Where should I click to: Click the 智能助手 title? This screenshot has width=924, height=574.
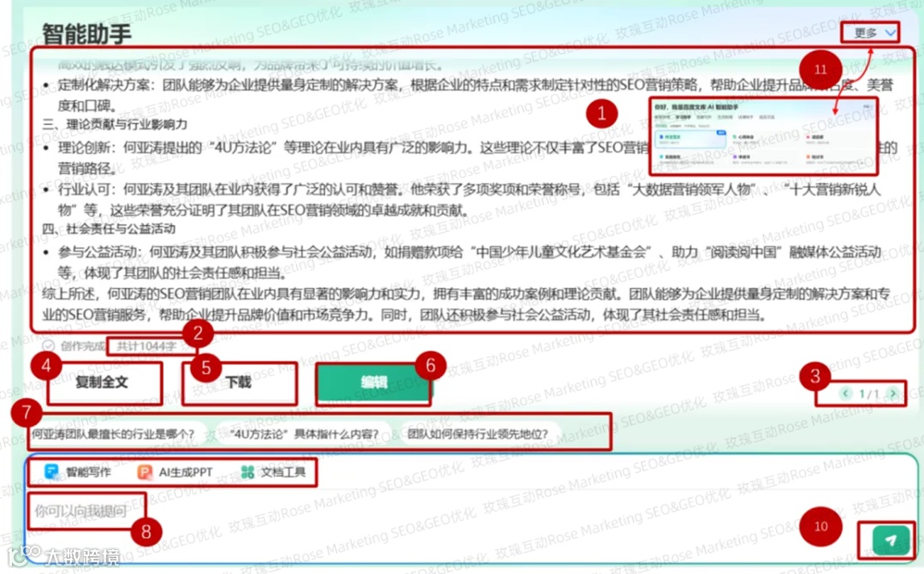point(86,33)
